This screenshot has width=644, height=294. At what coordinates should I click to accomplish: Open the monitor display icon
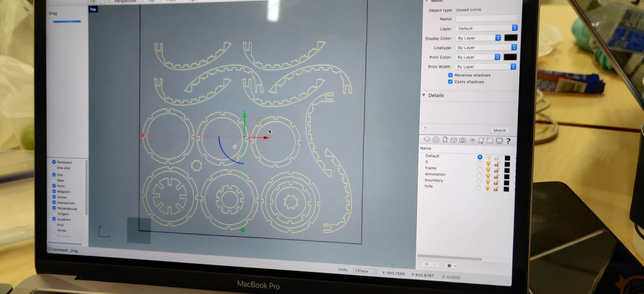point(499,141)
